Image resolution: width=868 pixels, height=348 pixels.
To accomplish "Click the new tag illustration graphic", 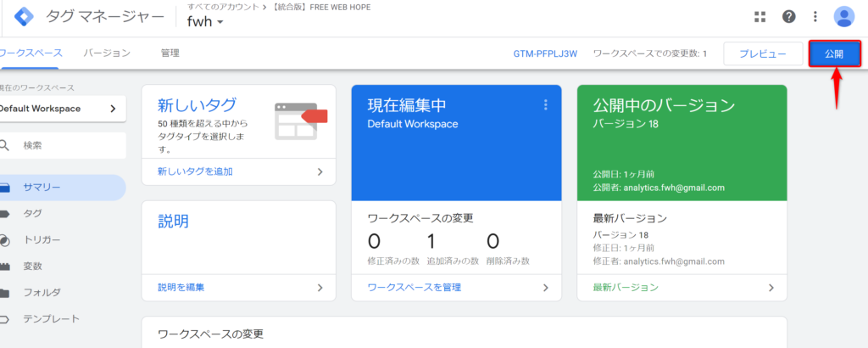I will click(301, 121).
